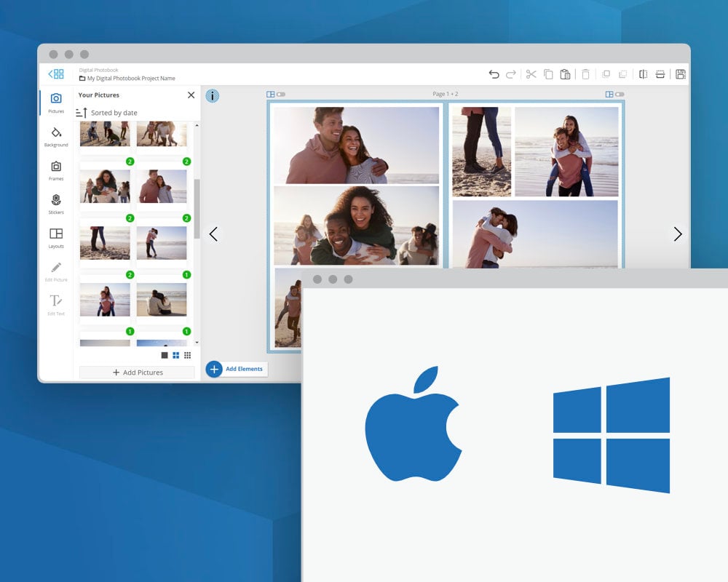Image resolution: width=728 pixels, height=582 pixels.
Task: Click the Add Elements button
Action: click(x=244, y=369)
